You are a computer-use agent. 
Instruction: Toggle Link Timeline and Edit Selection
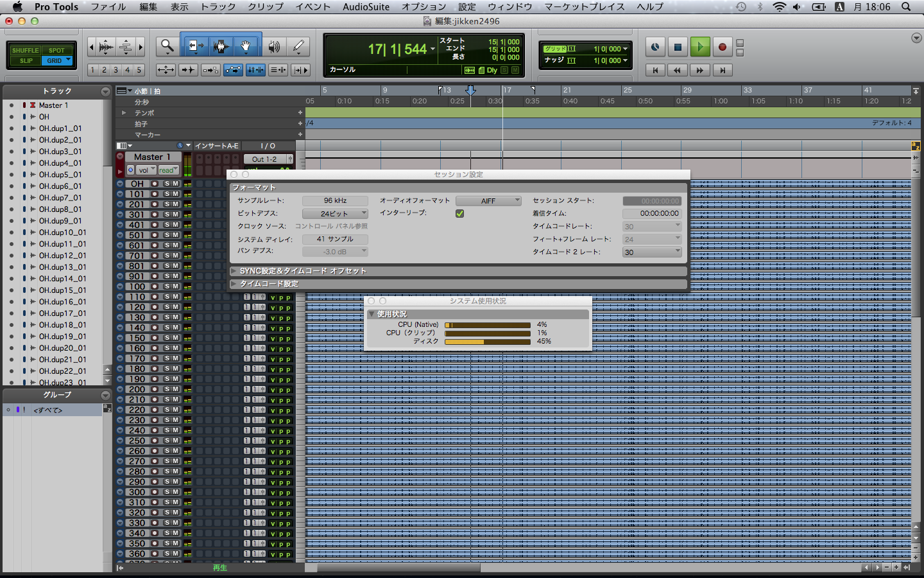pos(255,70)
